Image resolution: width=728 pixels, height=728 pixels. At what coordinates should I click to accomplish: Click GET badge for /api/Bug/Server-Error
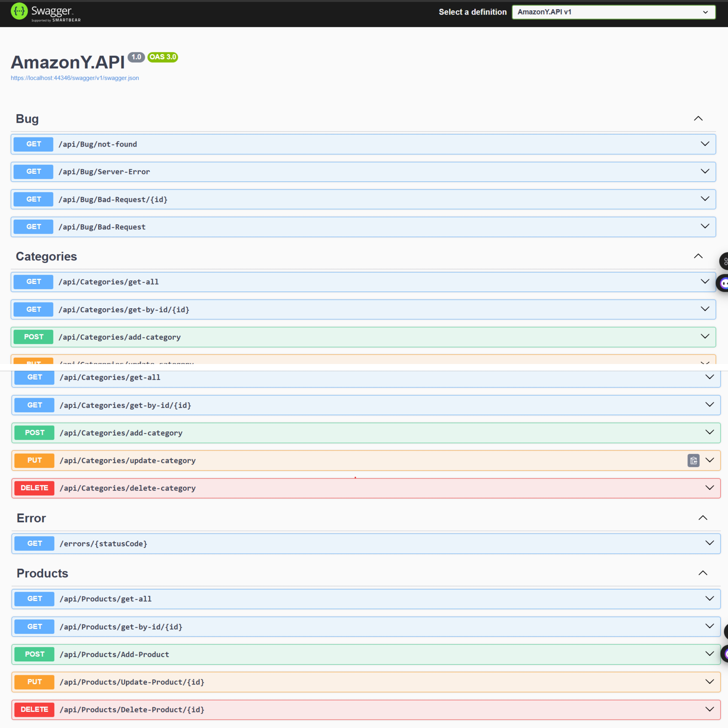click(34, 172)
